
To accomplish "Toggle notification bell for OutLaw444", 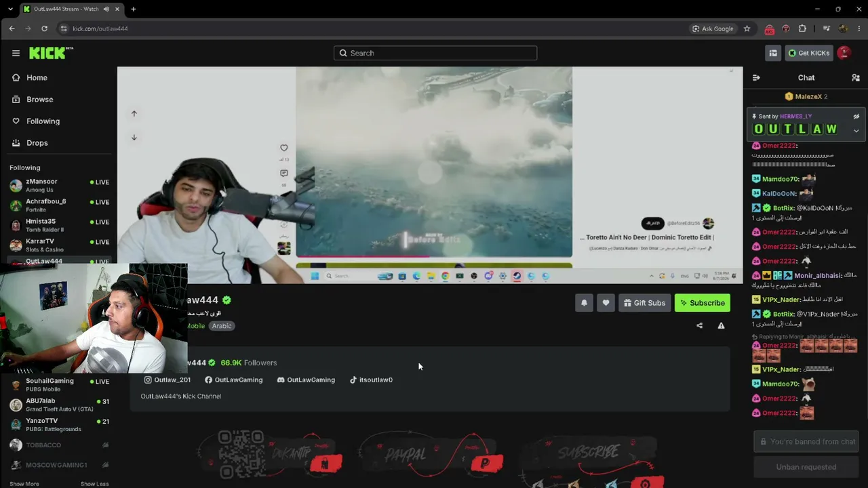I will click(x=584, y=303).
